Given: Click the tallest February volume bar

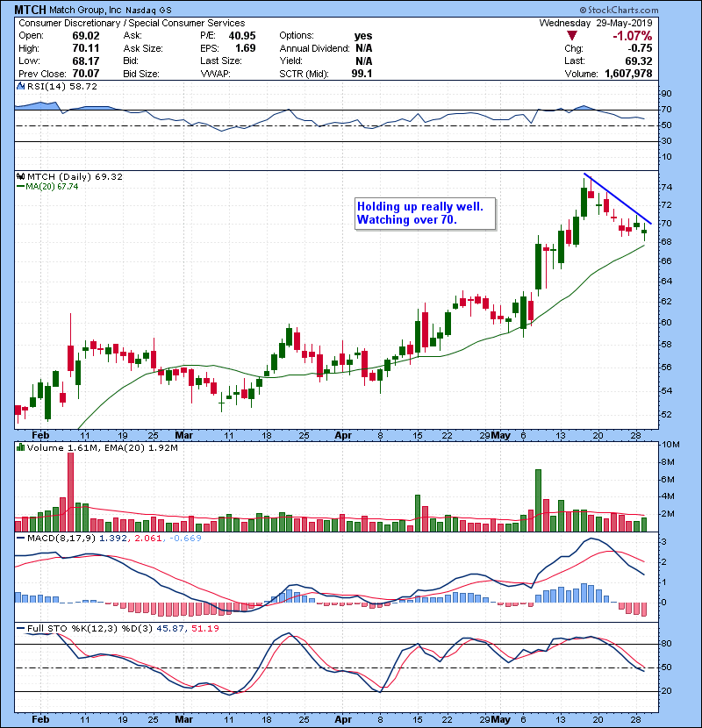Looking at the screenshot, I should 70,492.
